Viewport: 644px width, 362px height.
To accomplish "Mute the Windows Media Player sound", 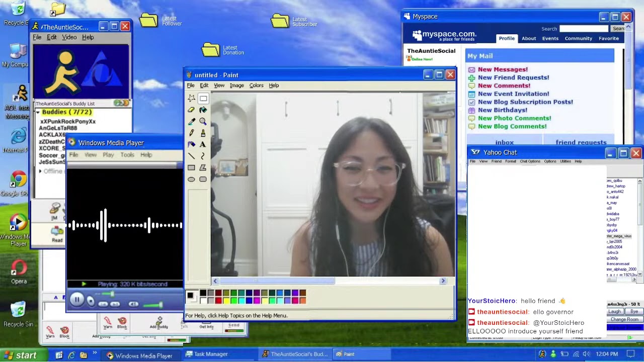I will 133,304.
